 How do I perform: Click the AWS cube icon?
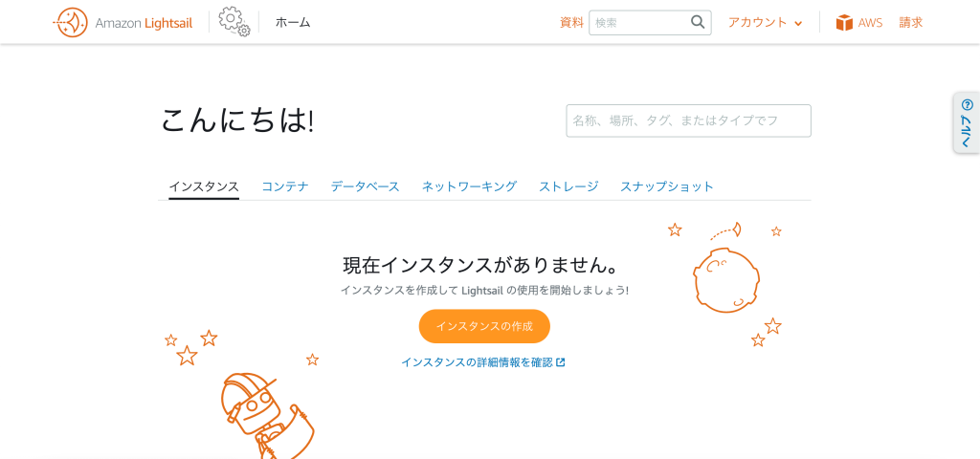click(x=844, y=23)
